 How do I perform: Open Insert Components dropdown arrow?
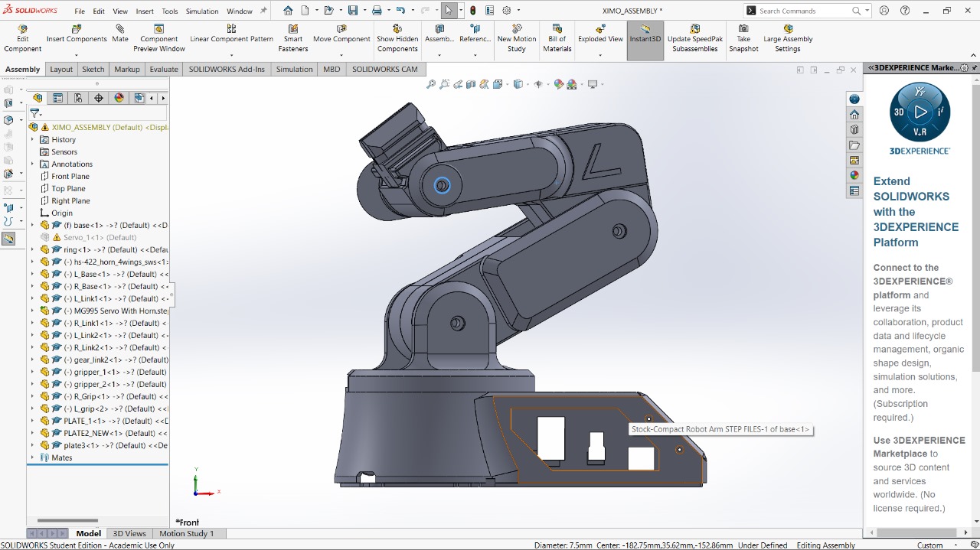(77, 55)
